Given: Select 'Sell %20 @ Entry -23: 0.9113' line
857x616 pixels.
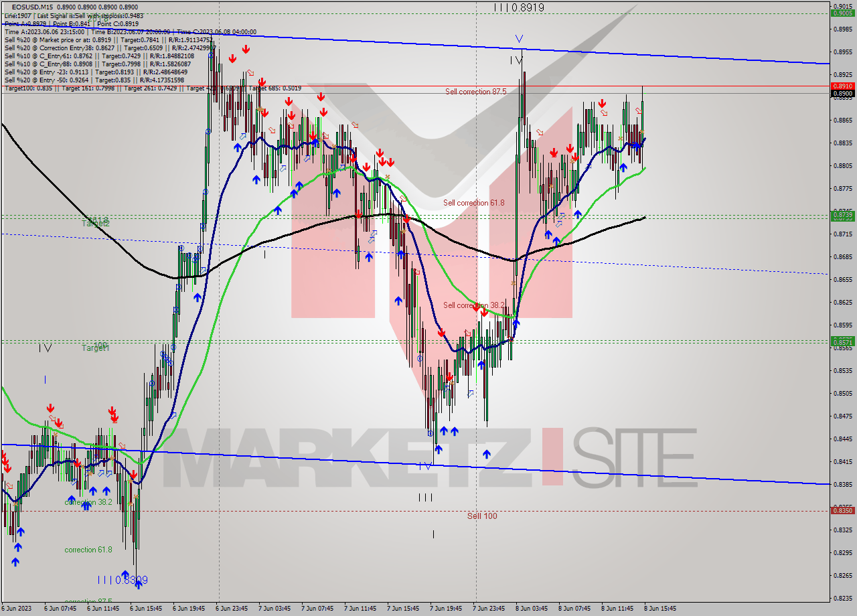Looking at the screenshot, I should point(96,72).
